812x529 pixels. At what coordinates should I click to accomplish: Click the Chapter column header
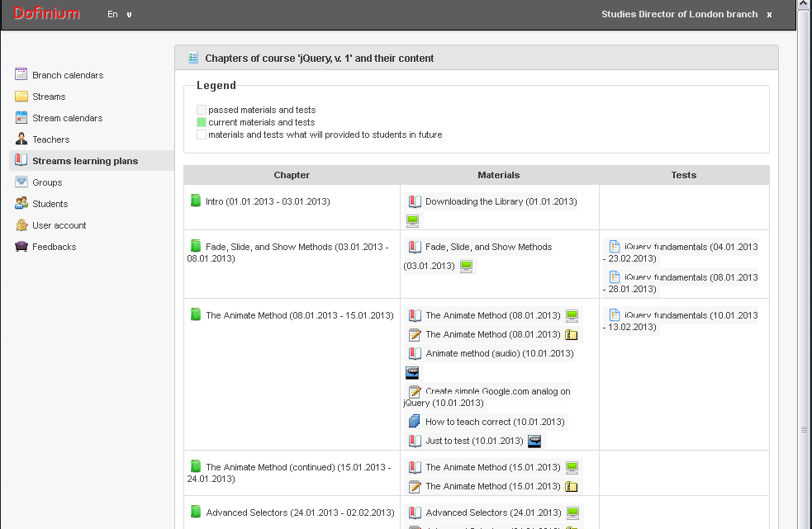tap(292, 175)
